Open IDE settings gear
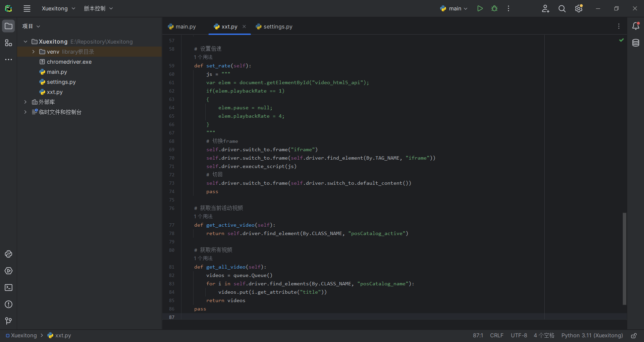644x342 pixels. [x=579, y=8]
